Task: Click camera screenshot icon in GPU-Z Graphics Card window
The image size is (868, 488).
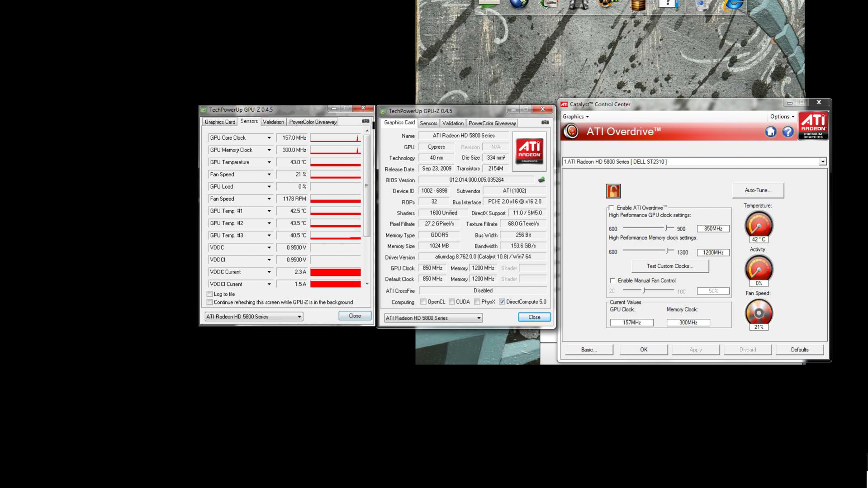Action: pos(545,123)
